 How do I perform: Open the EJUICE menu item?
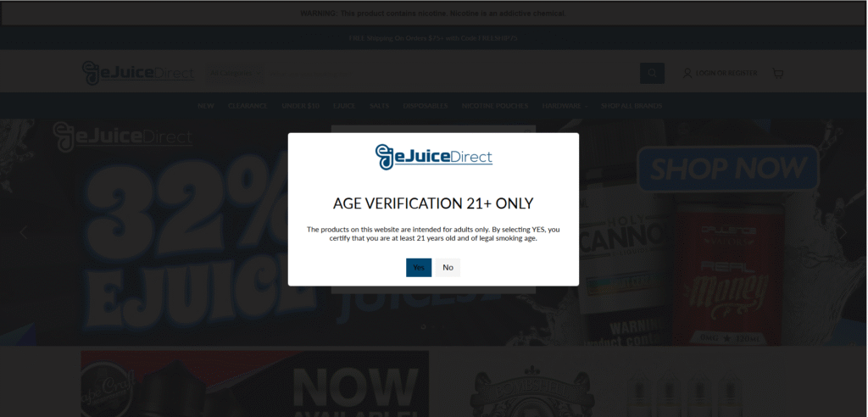coord(344,106)
